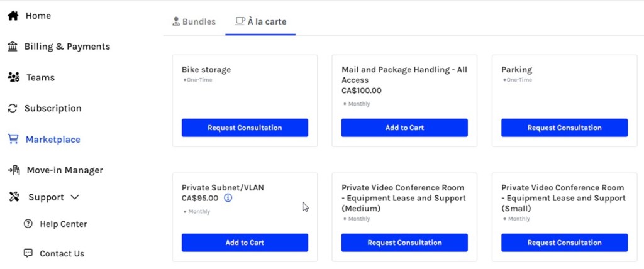Click the Marketplace cart icon

point(13,140)
